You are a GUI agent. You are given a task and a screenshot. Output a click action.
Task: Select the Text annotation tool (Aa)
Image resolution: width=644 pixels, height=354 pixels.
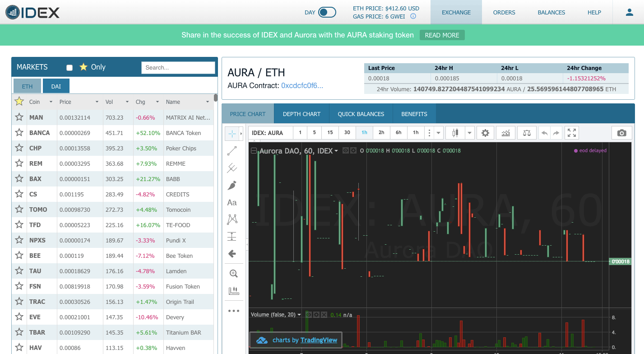pos(232,202)
